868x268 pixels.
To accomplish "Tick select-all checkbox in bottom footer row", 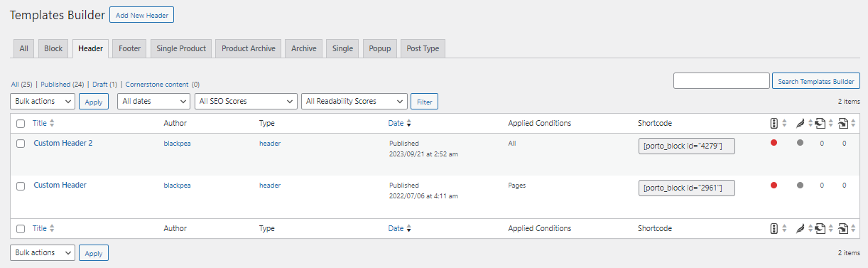I will click(x=21, y=229).
